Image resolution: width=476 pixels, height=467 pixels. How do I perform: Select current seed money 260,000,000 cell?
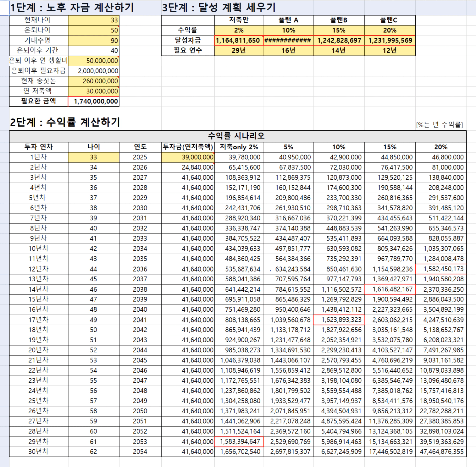pyautogui.click(x=93, y=81)
